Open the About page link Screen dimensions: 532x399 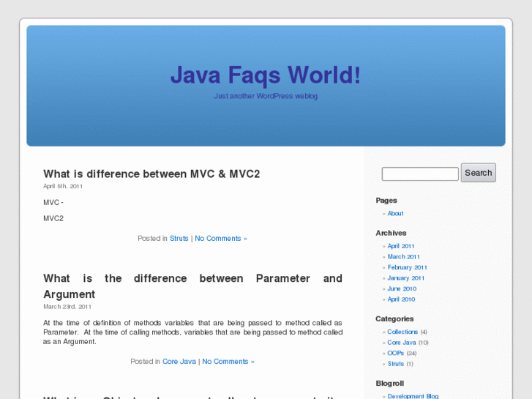tap(396, 213)
